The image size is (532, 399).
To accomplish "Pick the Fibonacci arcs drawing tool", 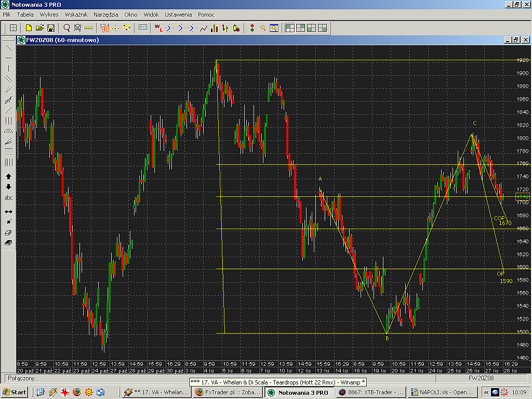I will [x=8, y=131].
